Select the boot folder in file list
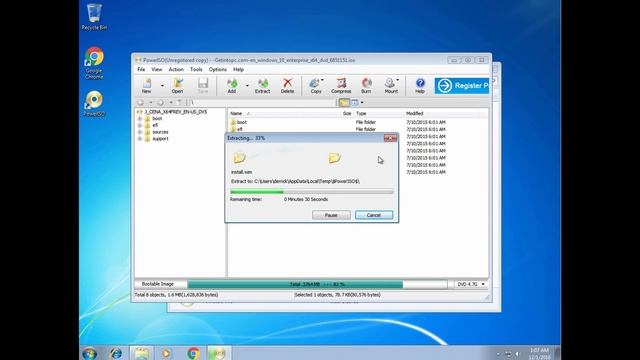Screen dimensions: 640x360 pyautogui.click(x=242, y=122)
